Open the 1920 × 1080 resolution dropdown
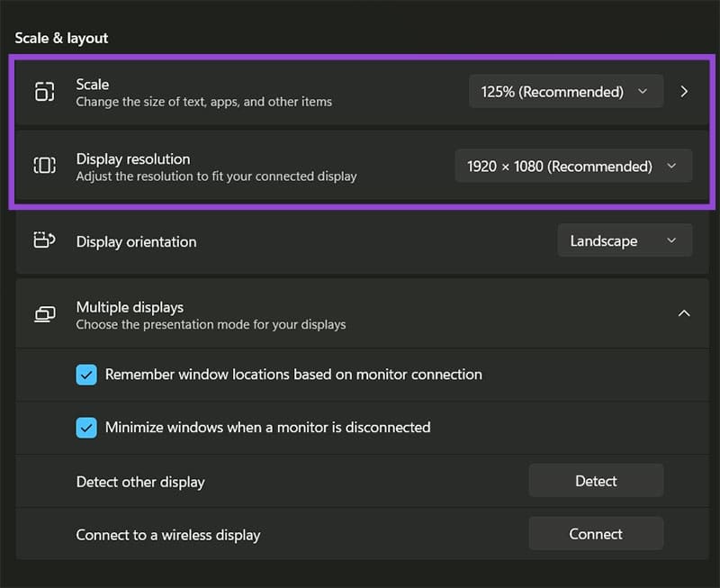Screen dimensions: 720x588 573,166
